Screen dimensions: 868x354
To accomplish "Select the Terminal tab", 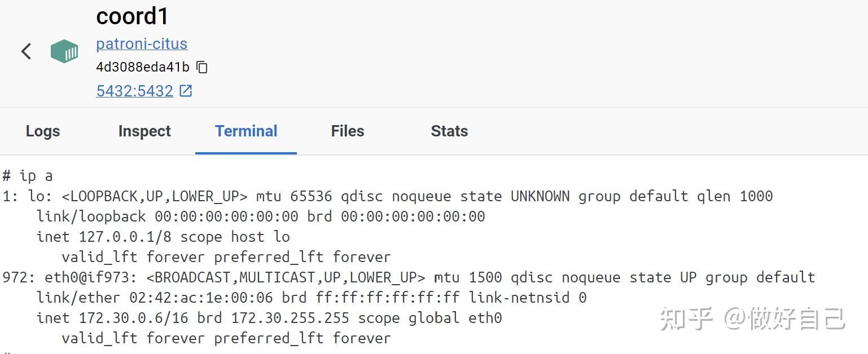I will [246, 131].
